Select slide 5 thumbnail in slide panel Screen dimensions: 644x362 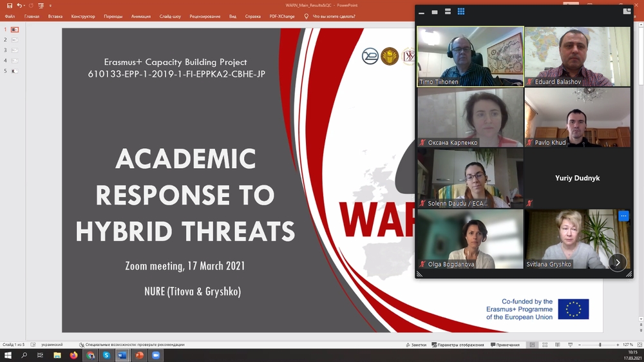tap(15, 71)
